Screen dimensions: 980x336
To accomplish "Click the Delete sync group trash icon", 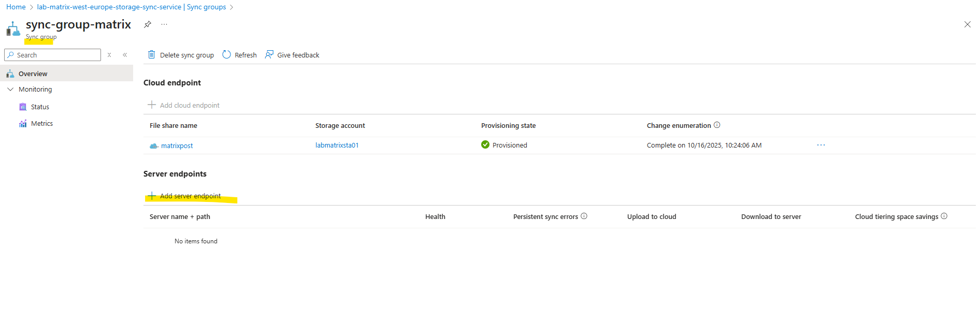I will [152, 55].
